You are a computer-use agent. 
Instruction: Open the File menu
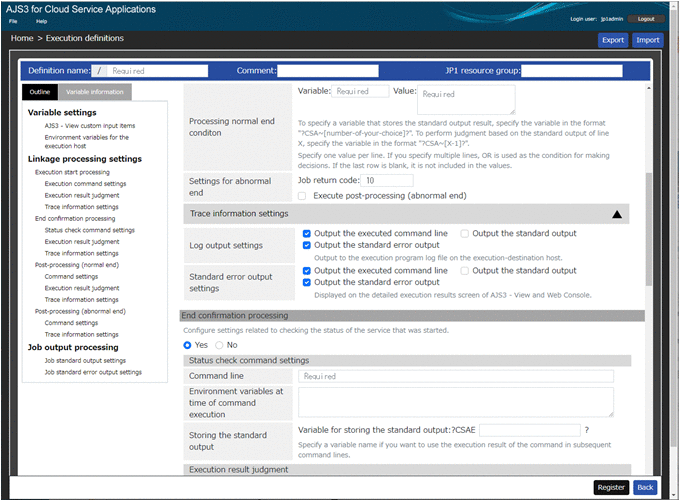[x=14, y=20]
